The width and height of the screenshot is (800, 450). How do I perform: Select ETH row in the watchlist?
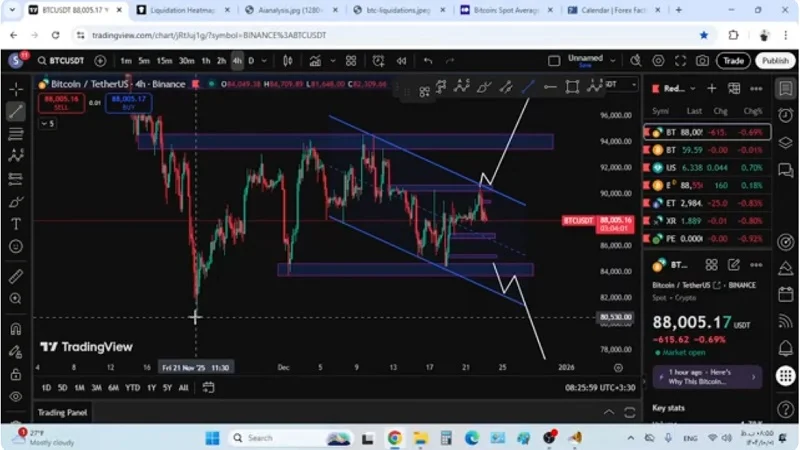click(707, 203)
